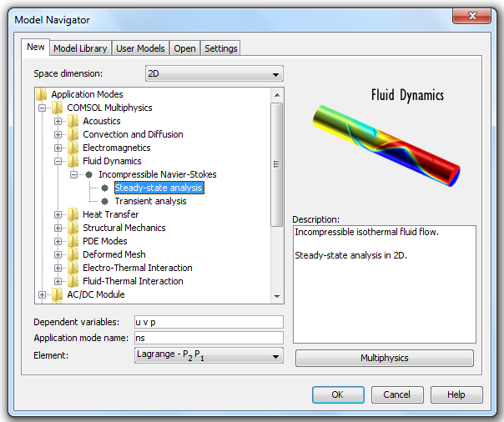Click the Cancel button
Image resolution: width=504 pixels, height=422 pixels.
(397, 394)
